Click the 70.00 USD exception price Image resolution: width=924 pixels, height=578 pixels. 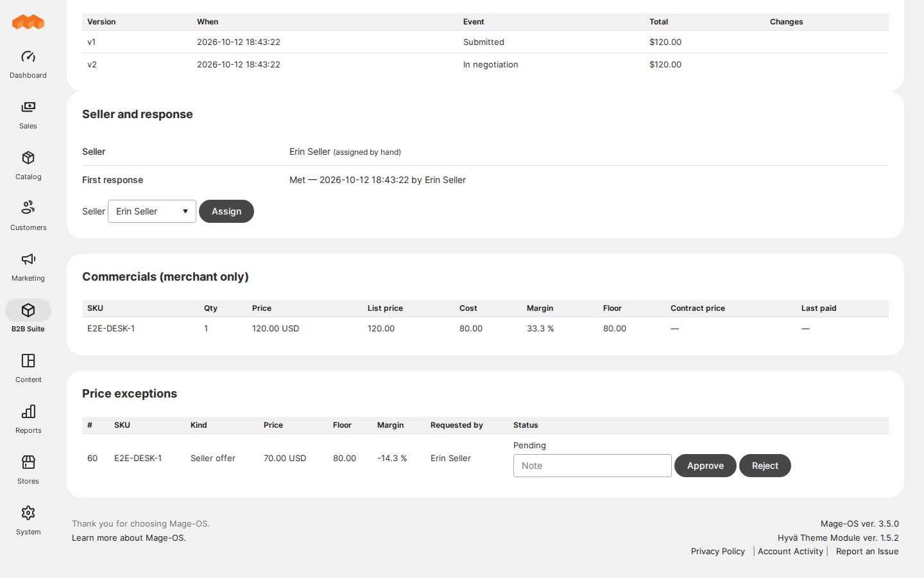tap(285, 459)
